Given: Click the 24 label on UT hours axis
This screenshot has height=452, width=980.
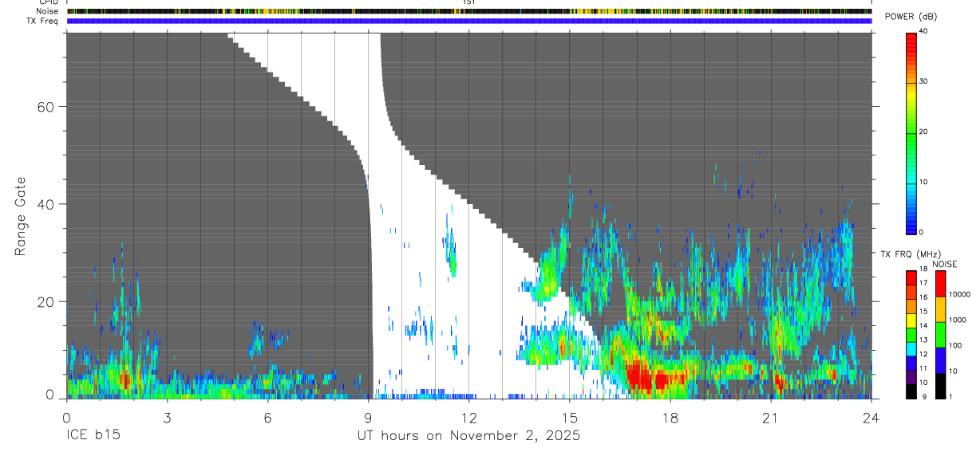Looking at the screenshot, I should coord(871,418).
